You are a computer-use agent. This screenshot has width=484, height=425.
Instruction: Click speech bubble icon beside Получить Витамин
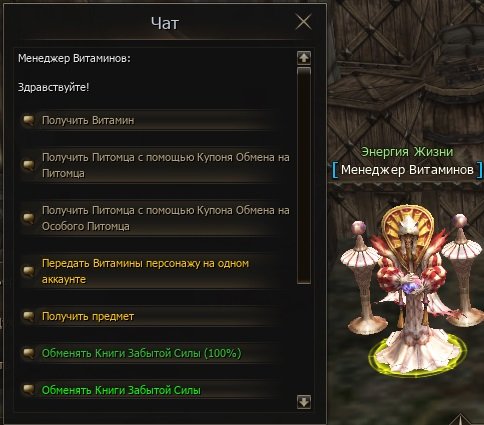29,120
